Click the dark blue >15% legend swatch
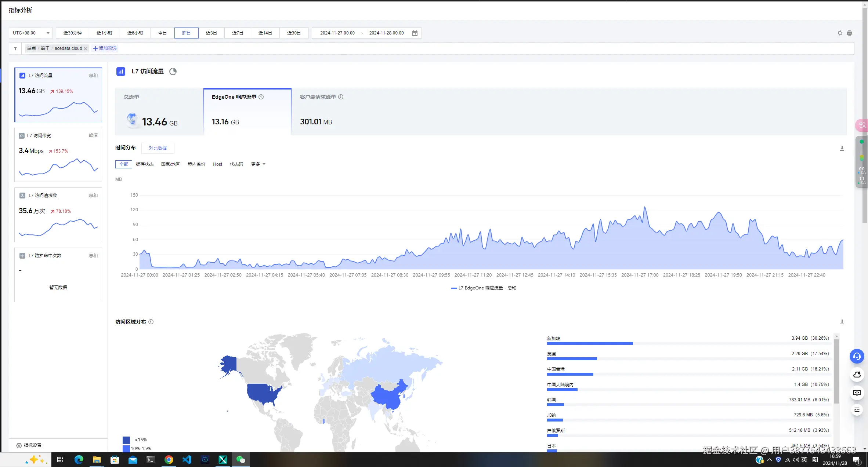The image size is (868, 467). 126,440
